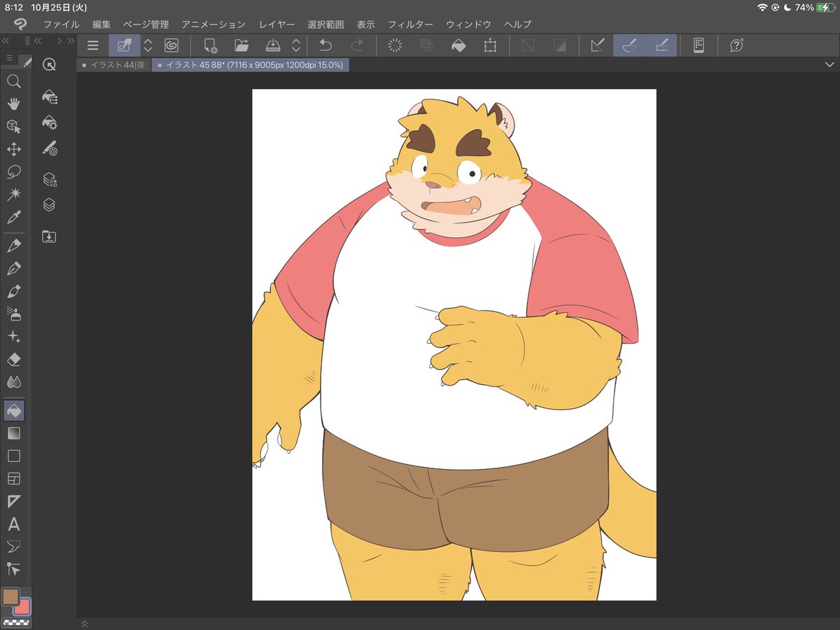Viewport: 840px width, 630px height.
Task: Toggle snap to special ruler
Action: click(629, 45)
